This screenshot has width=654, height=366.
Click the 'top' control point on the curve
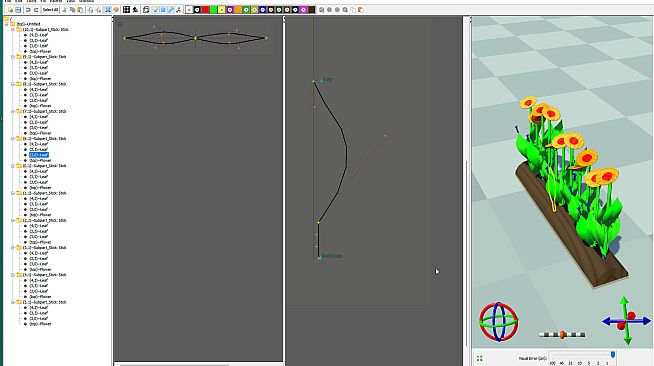pyautogui.click(x=314, y=82)
